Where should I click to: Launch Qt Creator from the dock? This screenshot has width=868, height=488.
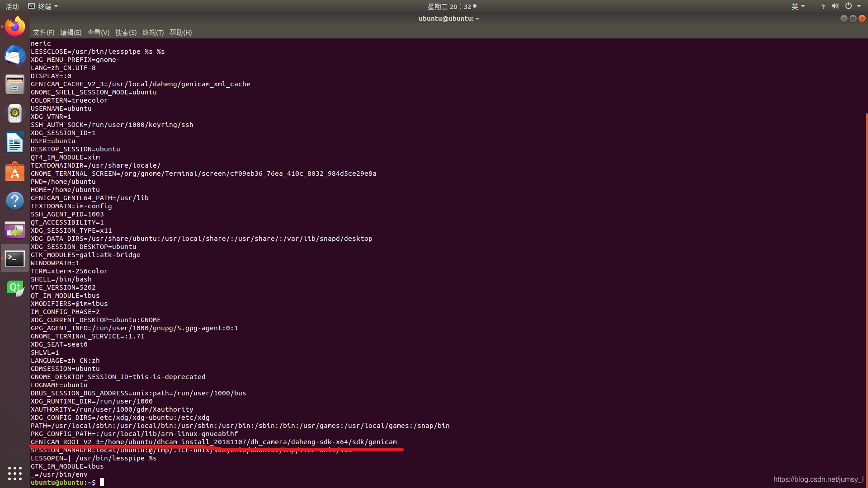point(15,288)
